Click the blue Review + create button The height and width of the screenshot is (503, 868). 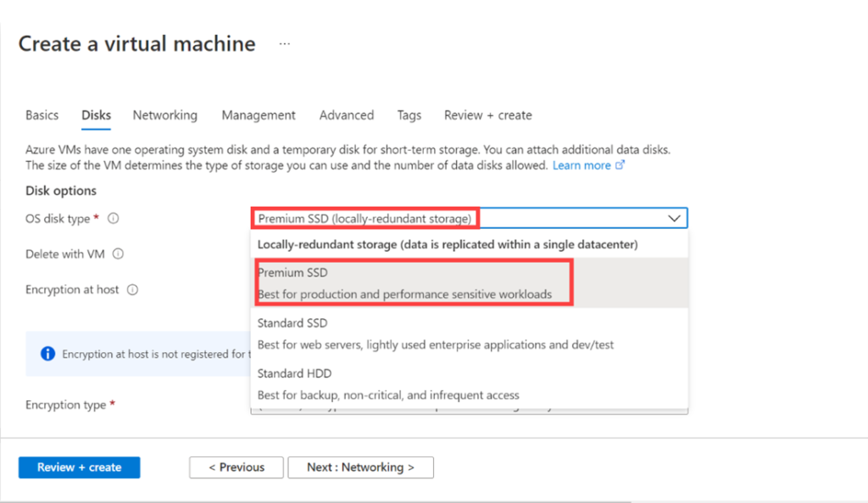pos(79,467)
